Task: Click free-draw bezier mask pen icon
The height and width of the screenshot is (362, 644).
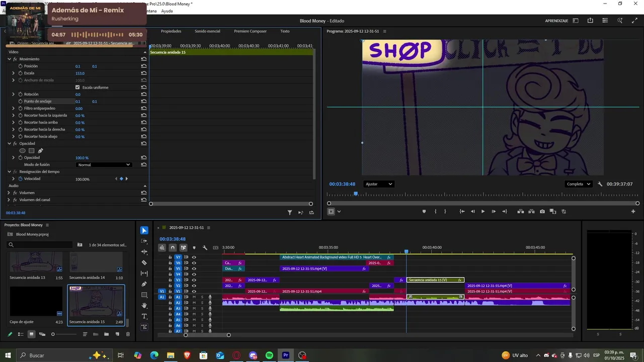Action: [x=40, y=150]
